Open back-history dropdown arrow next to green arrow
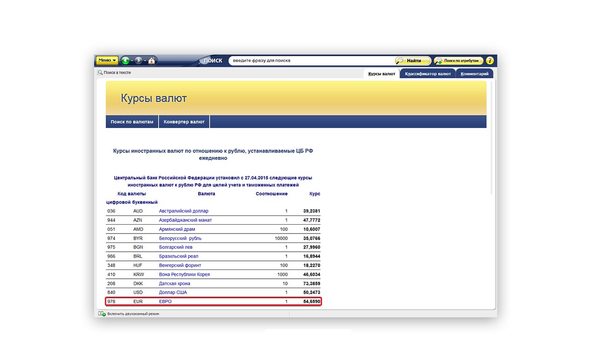Screen dimensions: 590x364 point(132,61)
